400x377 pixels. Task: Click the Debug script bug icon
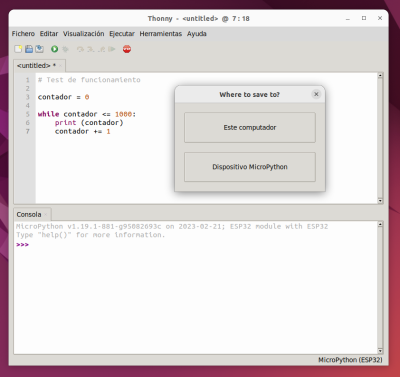coord(65,49)
